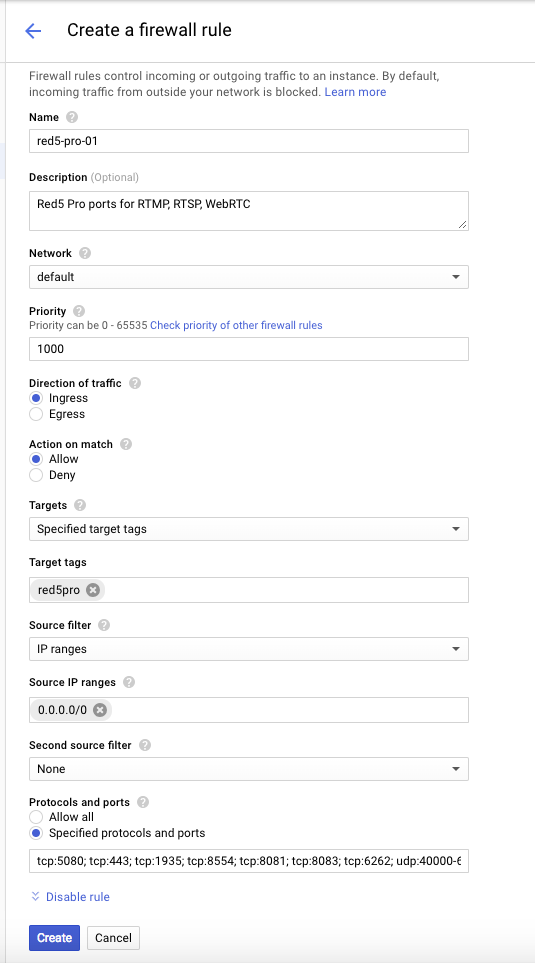
Task: Open Check priority of other firewall rules
Action: (x=236, y=326)
